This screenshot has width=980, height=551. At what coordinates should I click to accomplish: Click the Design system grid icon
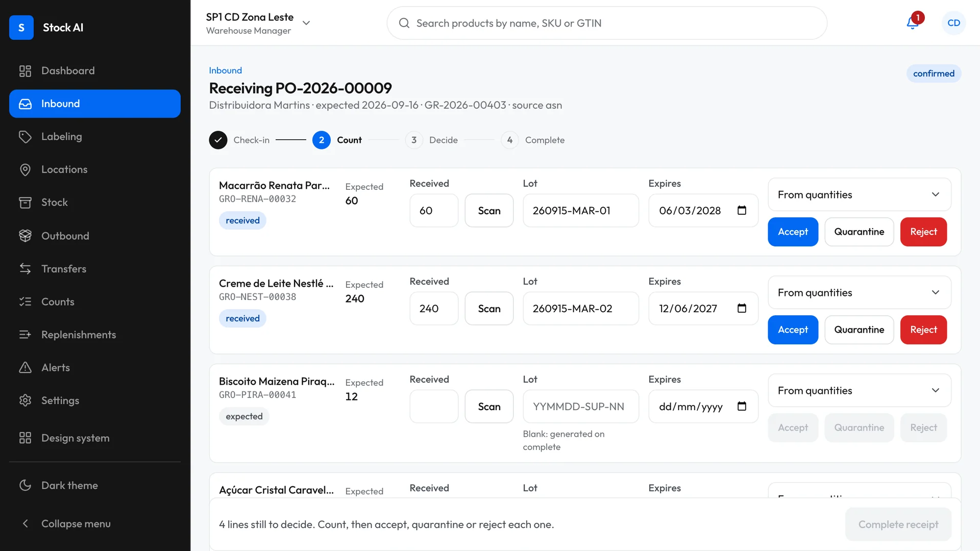coord(25,438)
